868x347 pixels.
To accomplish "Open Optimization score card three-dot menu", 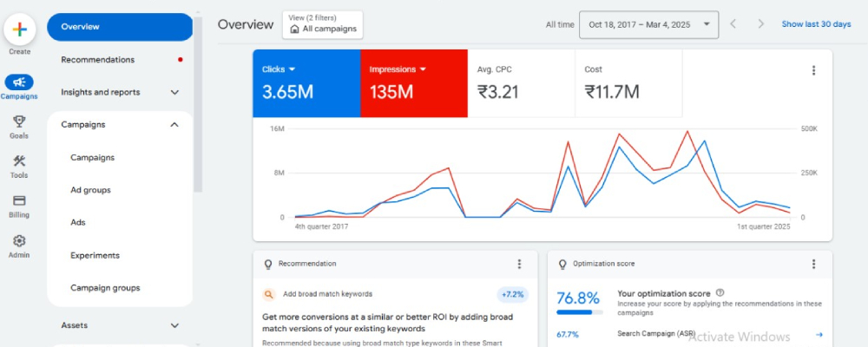I will (813, 264).
